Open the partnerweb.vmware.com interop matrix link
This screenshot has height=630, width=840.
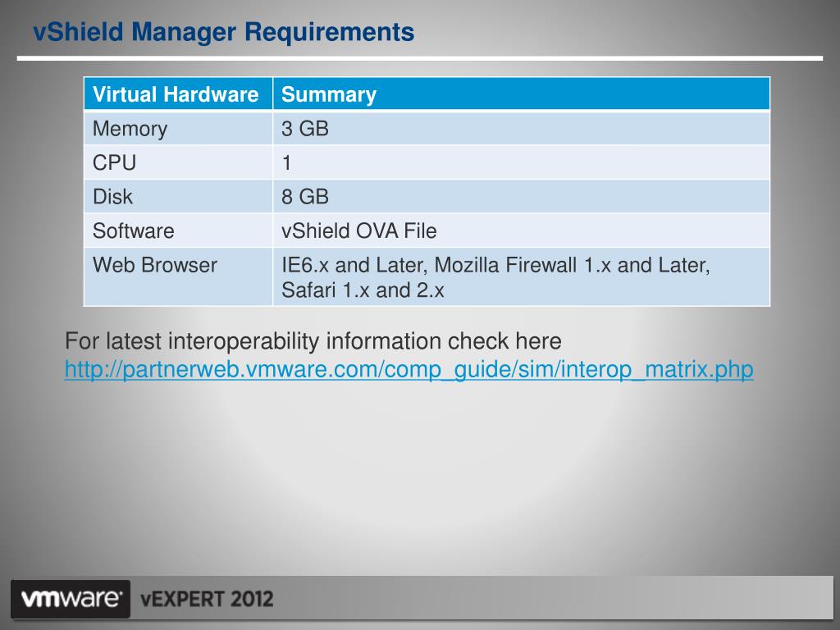point(409,370)
